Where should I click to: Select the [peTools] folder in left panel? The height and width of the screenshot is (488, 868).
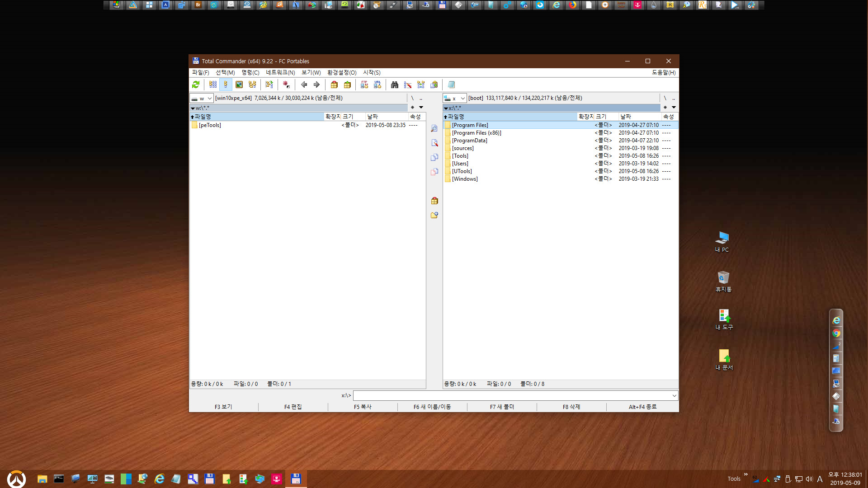pos(307,125)
